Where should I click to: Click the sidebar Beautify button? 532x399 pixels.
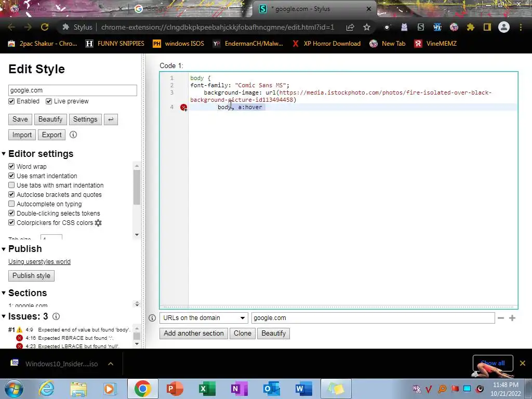[x=50, y=119]
